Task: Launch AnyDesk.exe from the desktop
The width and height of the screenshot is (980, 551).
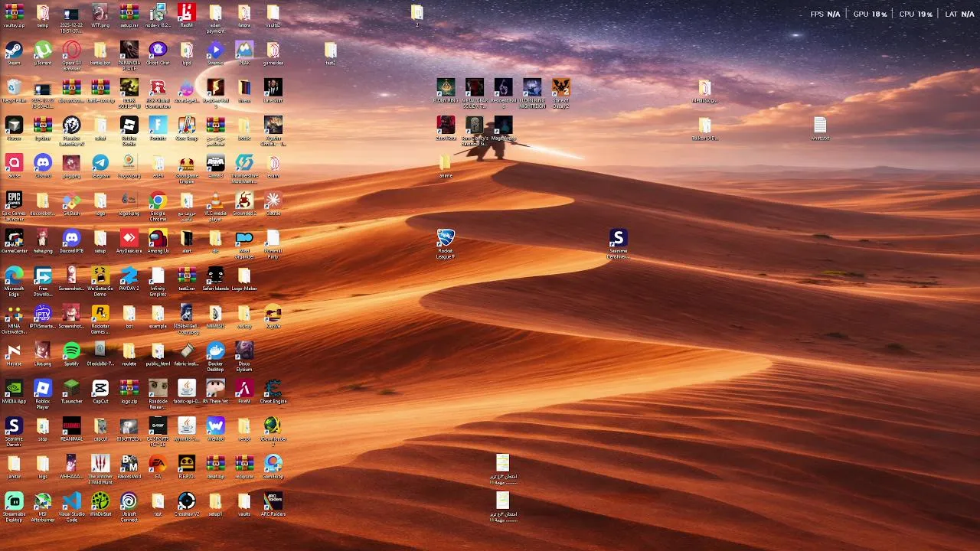Action: pos(129,240)
